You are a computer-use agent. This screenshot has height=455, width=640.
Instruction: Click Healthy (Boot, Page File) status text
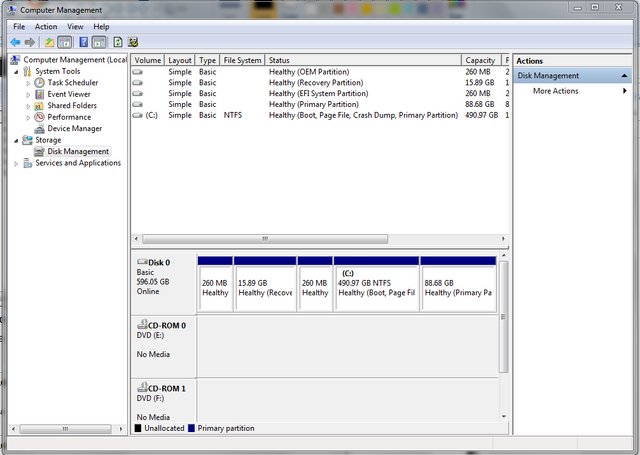(x=363, y=115)
